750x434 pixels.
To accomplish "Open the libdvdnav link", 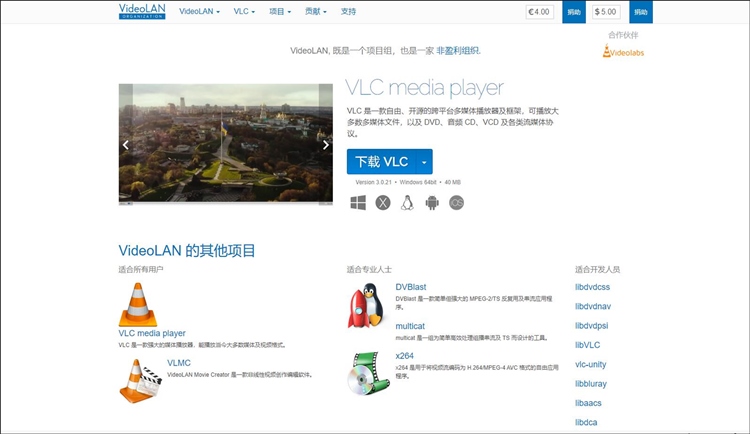I will (x=593, y=306).
